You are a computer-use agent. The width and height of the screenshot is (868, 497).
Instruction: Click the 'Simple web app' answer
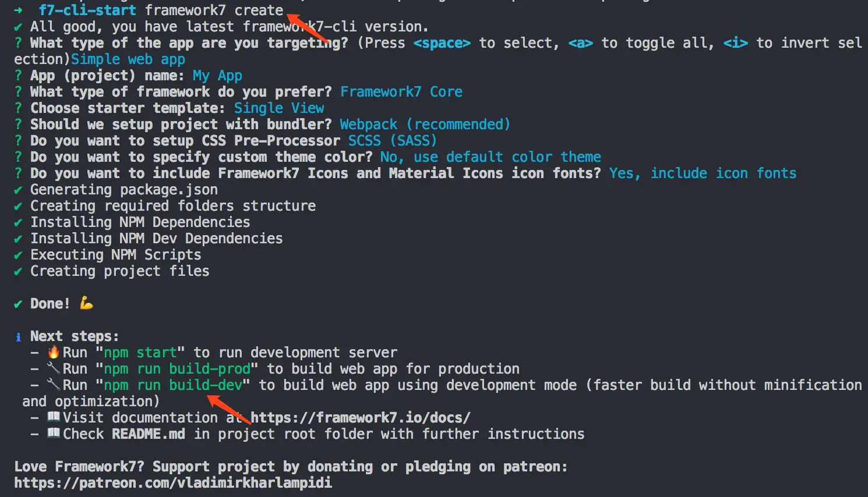coord(128,59)
